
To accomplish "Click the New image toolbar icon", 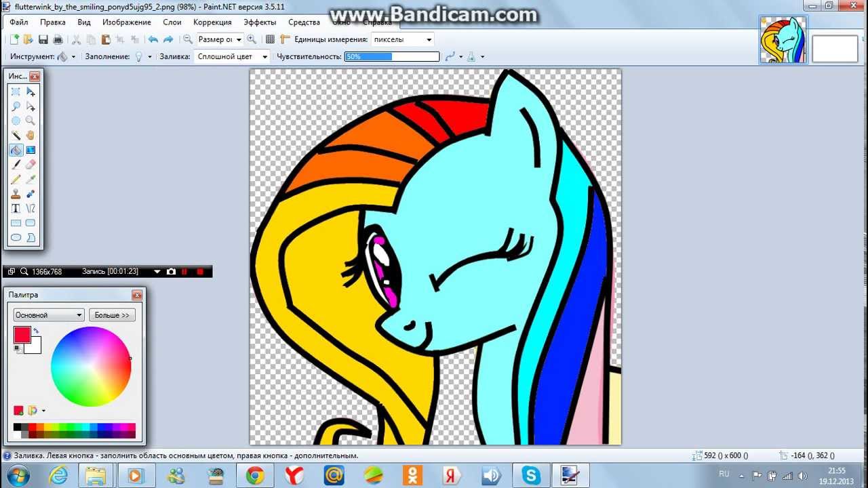I will [15, 39].
